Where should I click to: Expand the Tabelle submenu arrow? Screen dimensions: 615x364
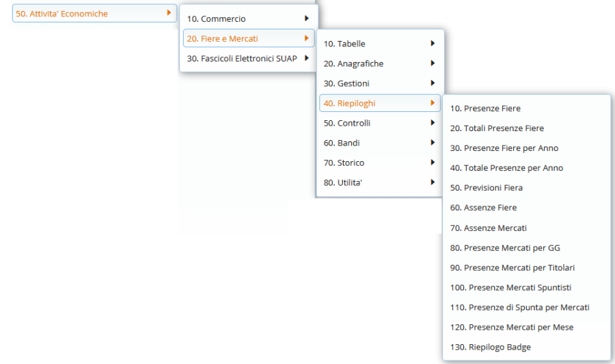click(x=433, y=44)
